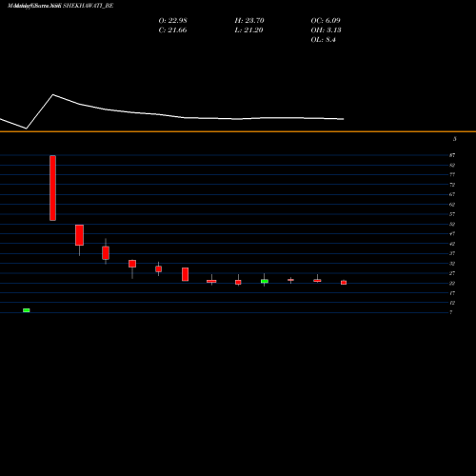
Task: Click the tallest red candle topping at 87
Action: (52, 188)
